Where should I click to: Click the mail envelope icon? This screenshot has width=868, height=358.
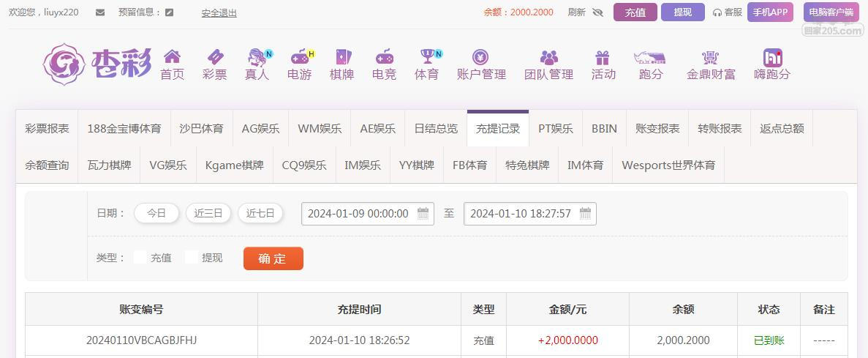100,12
